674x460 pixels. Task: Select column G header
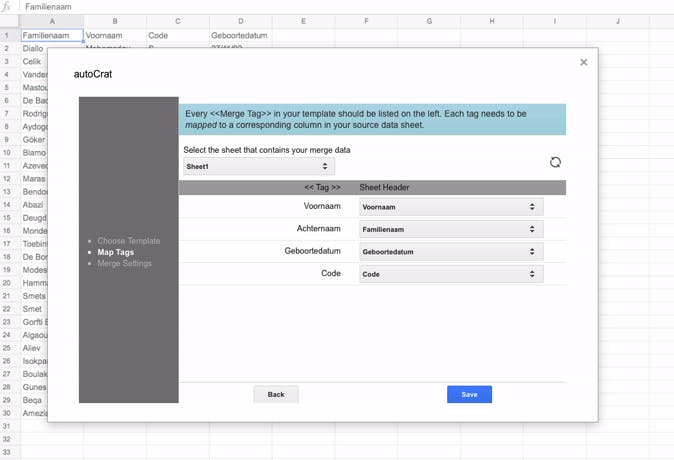pos(429,21)
